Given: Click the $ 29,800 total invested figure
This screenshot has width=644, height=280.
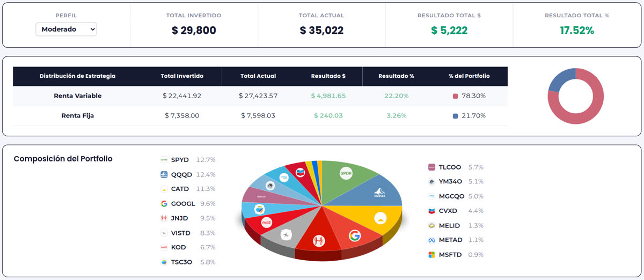Looking at the screenshot, I should pyautogui.click(x=194, y=31).
